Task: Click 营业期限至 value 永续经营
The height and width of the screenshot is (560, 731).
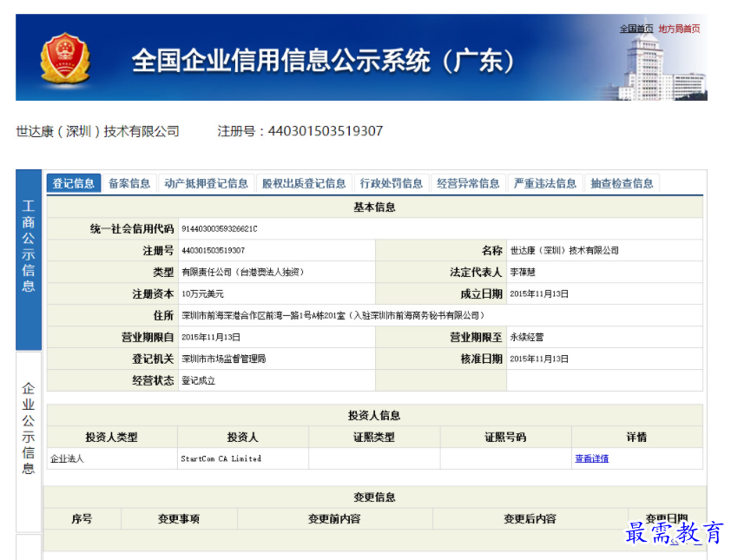Action: click(x=527, y=337)
